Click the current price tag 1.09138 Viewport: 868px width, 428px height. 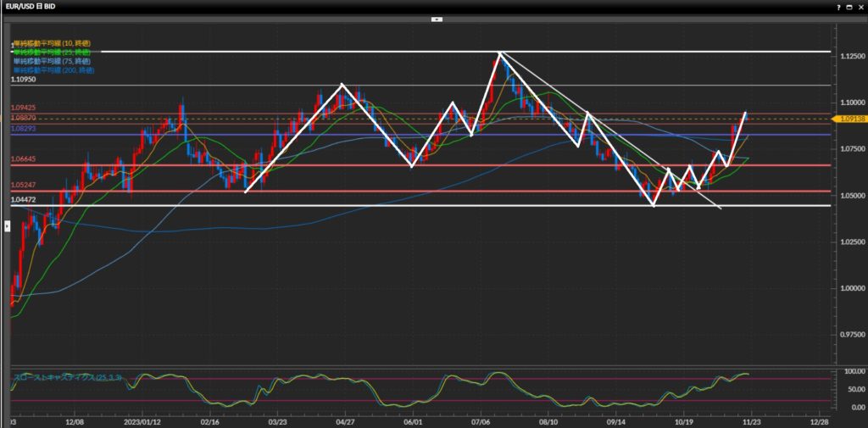point(851,120)
